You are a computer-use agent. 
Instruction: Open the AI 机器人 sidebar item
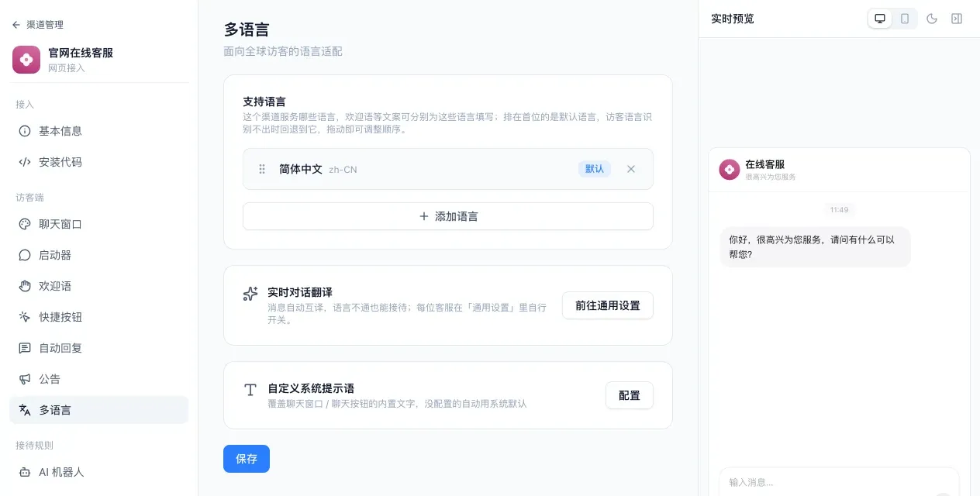point(98,472)
